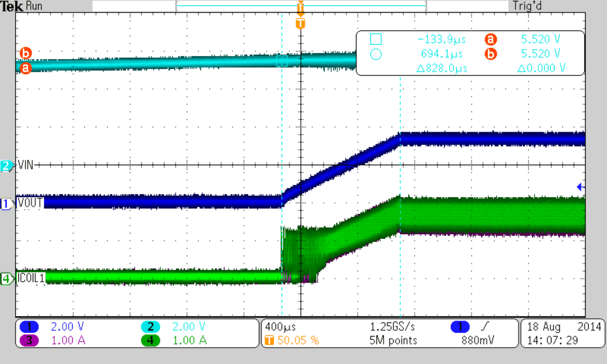Click the 880mV trigger level value
The image size is (607, 364).
tap(478, 340)
